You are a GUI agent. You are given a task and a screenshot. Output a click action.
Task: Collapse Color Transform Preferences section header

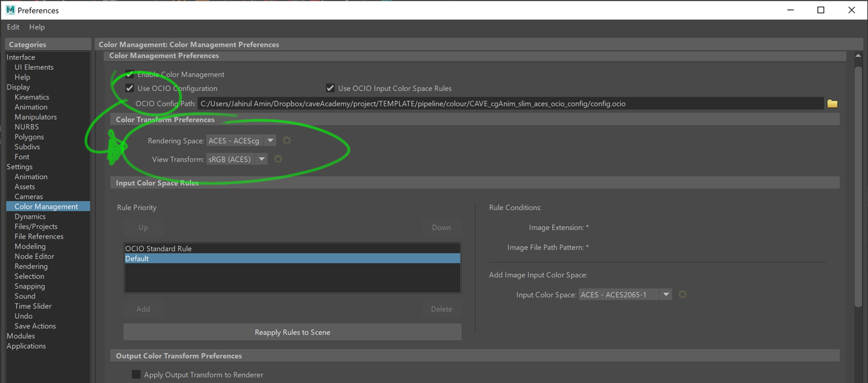(x=475, y=120)
